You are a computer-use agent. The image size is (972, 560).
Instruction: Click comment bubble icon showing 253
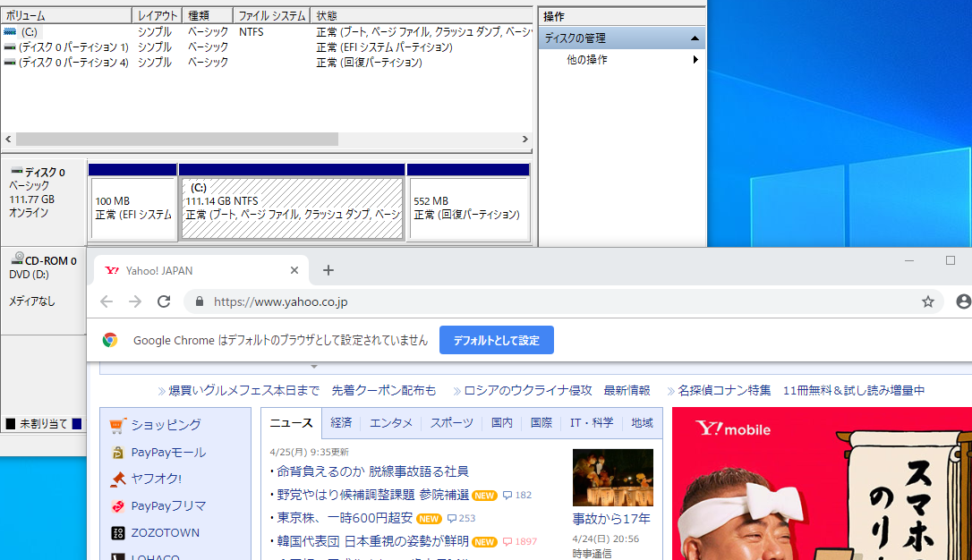[x=451, y=519]
